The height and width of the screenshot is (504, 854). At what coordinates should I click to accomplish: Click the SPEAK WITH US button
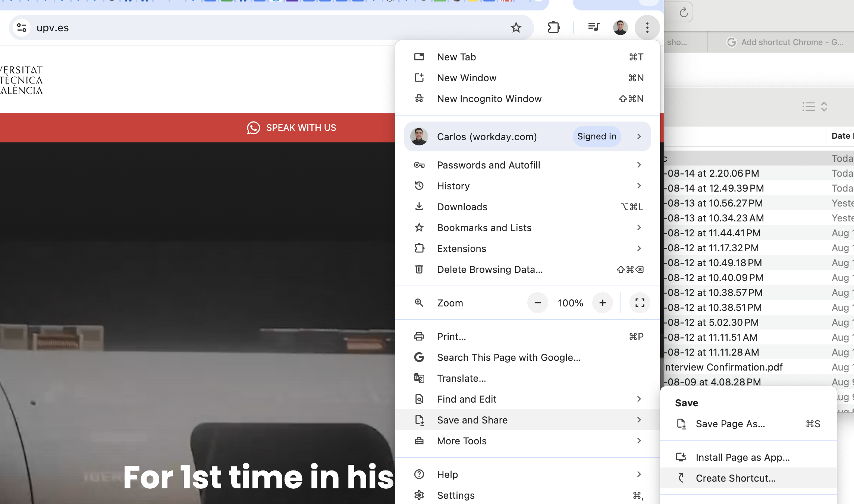[301, 128]
